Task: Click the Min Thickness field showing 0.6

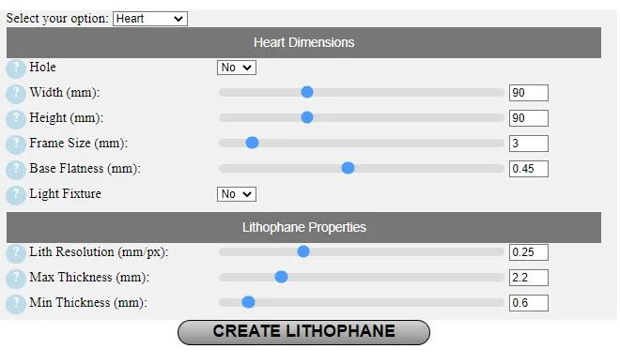Action: (x=529, y=303)
